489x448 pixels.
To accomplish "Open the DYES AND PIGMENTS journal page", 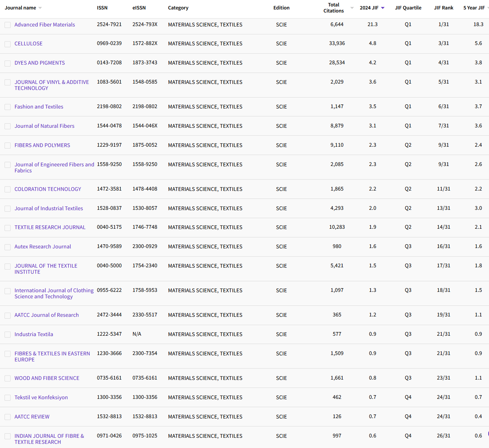I will (40, 63).
